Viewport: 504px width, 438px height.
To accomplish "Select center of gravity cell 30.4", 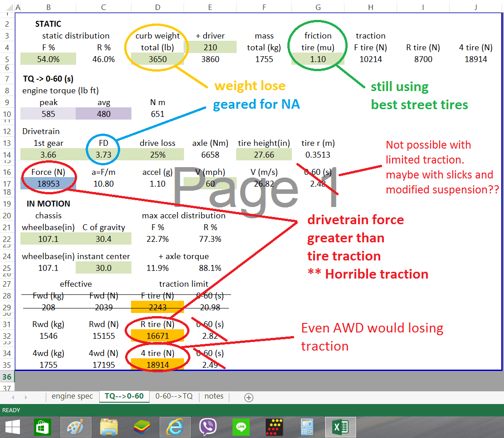I will click(x=103, y=239).
